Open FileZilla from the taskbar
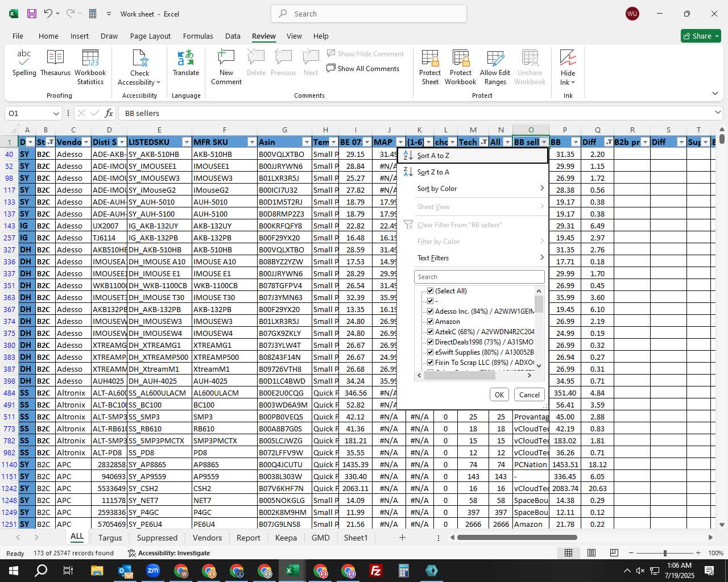Viewport: 728px width, 582px height. (375, 571)
